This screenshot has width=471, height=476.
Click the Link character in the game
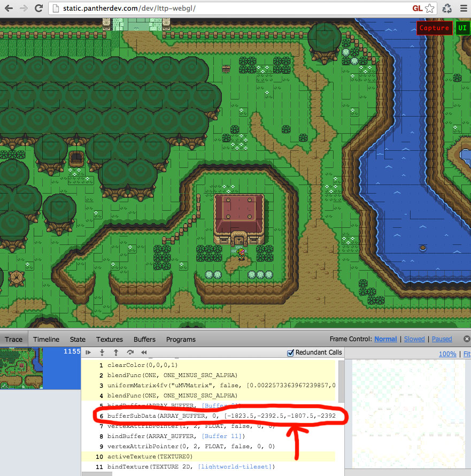pos(241,254)
